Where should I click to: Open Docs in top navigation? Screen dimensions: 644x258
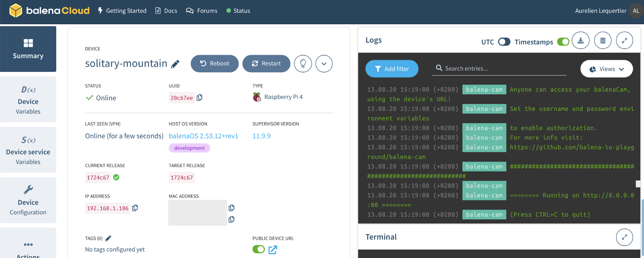(x=166, y=11)
